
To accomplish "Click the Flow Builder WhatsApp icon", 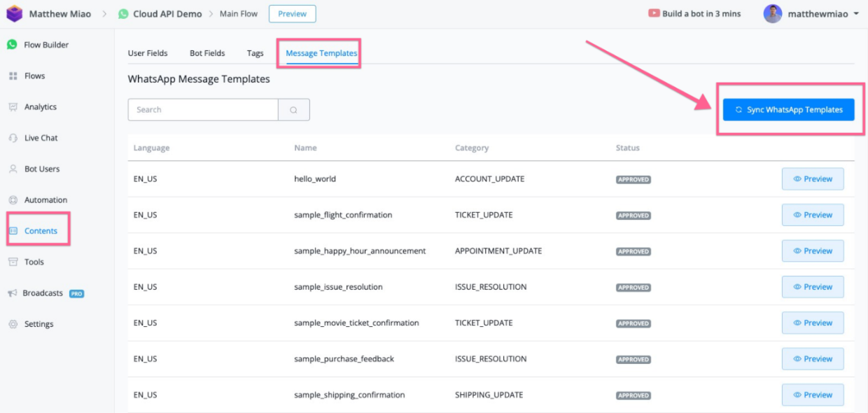I will (12, 45).
